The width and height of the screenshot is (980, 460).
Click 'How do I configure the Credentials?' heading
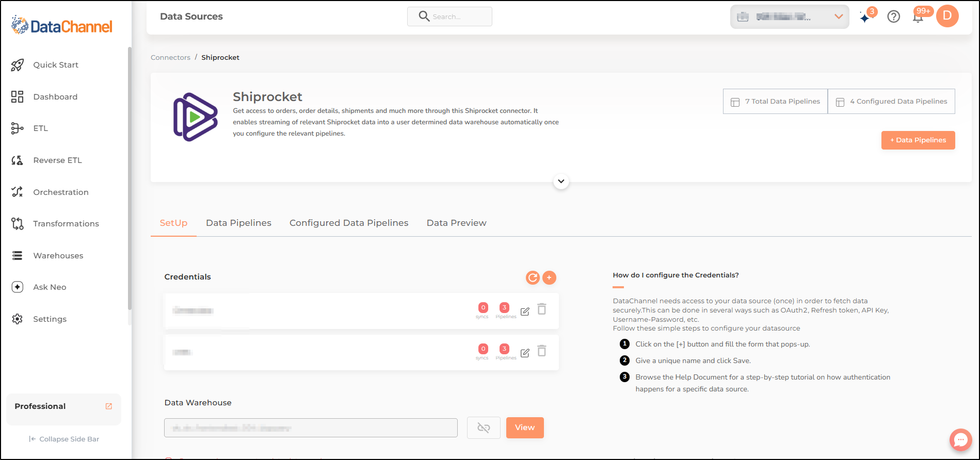click(676, 275)
